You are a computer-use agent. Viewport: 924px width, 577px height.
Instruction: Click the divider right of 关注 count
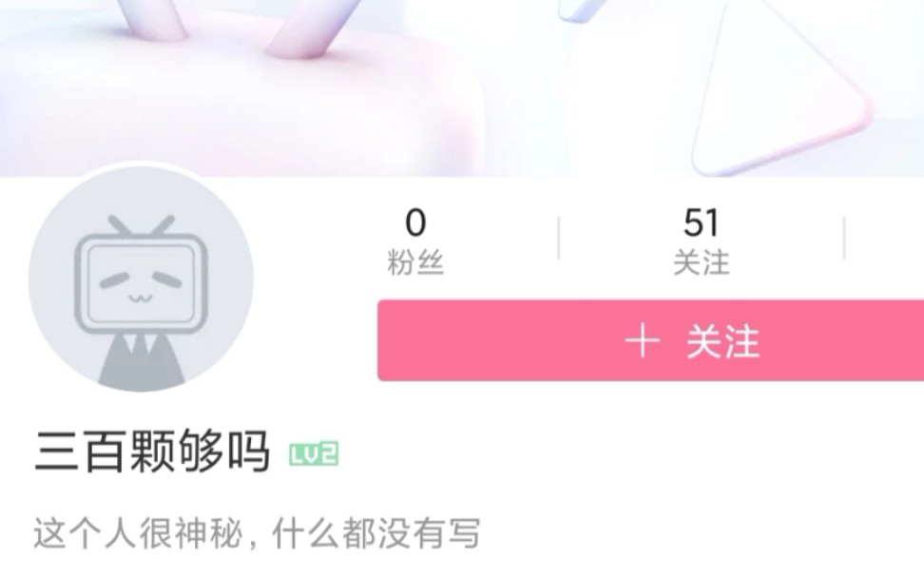click(x=844, y=238)
